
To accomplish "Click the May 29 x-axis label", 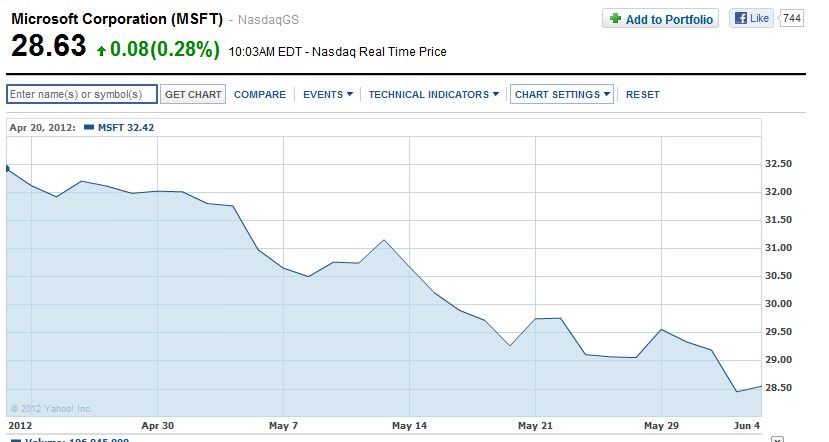I will tap(661, 426).
